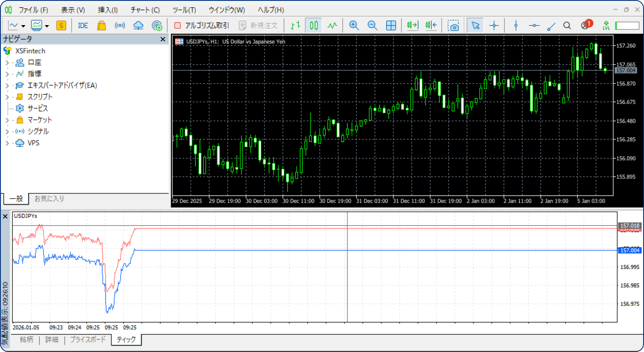Switch chart to line chart mode

[x=332, y=26]
